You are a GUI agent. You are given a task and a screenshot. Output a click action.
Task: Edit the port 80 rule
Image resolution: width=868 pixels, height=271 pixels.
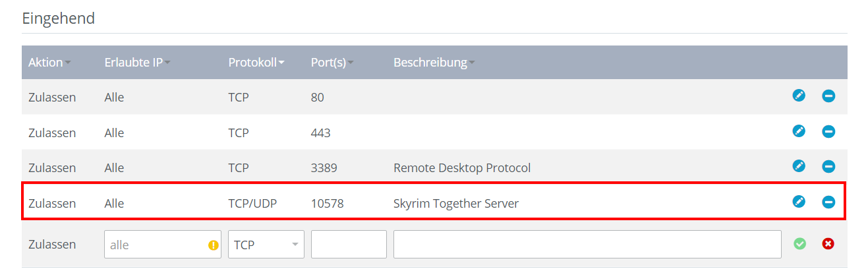799,96
